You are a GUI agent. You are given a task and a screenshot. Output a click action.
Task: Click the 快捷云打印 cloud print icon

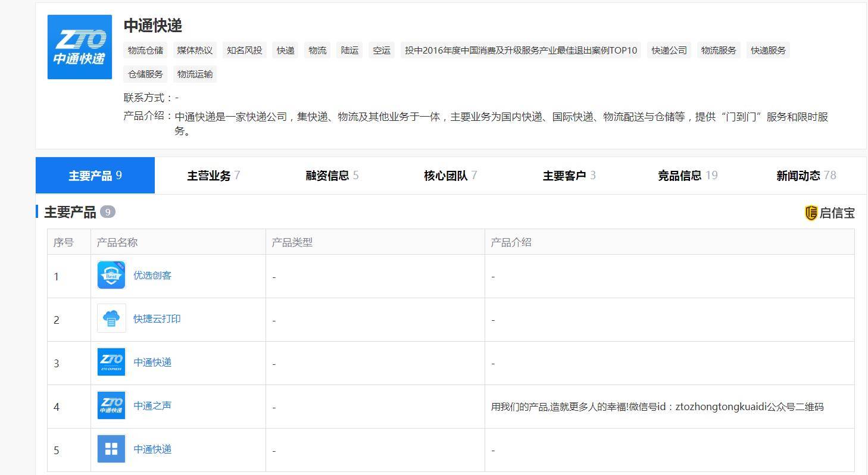pos(111,318)
